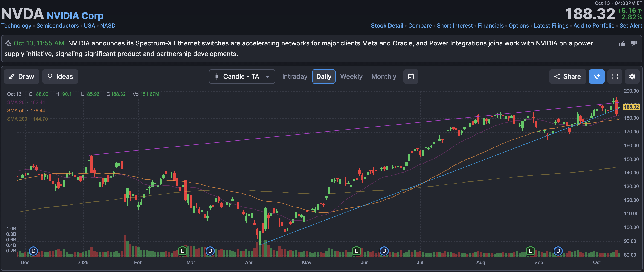Enter fullscreen chart mode
This screenshot has height=272, width=644.
coord(615,76)
